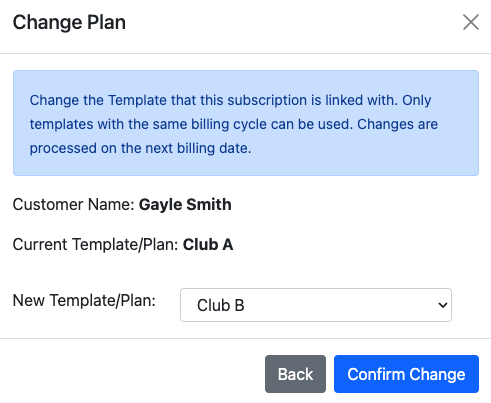Select the Club B value in the combo box
491x403 pixels.
click(x=221, y=305)
